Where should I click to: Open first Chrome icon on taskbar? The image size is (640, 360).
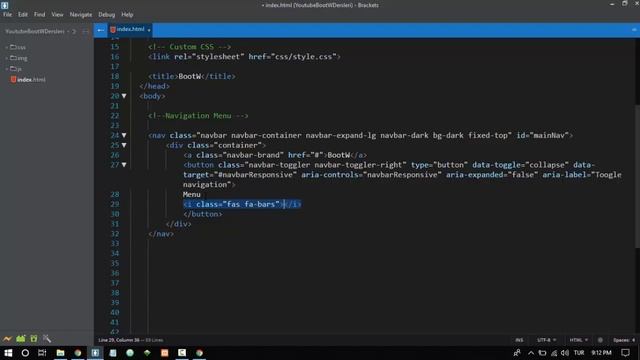click(78, 353)
